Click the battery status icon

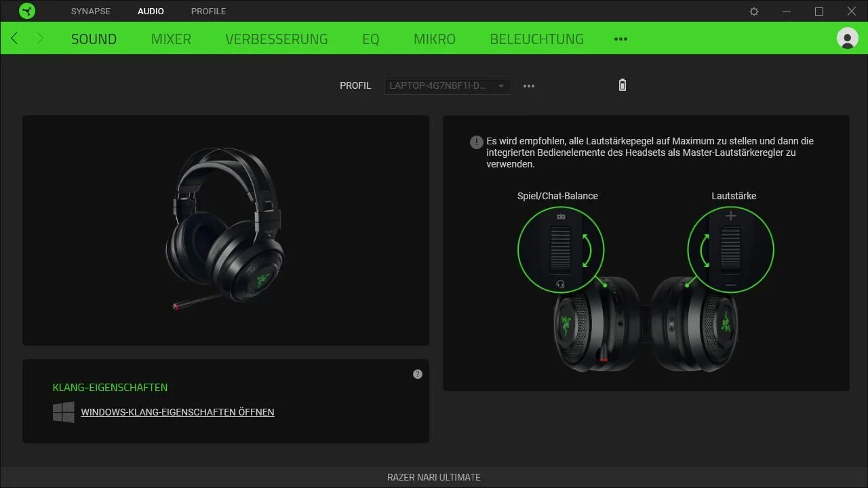pos(623,85)
